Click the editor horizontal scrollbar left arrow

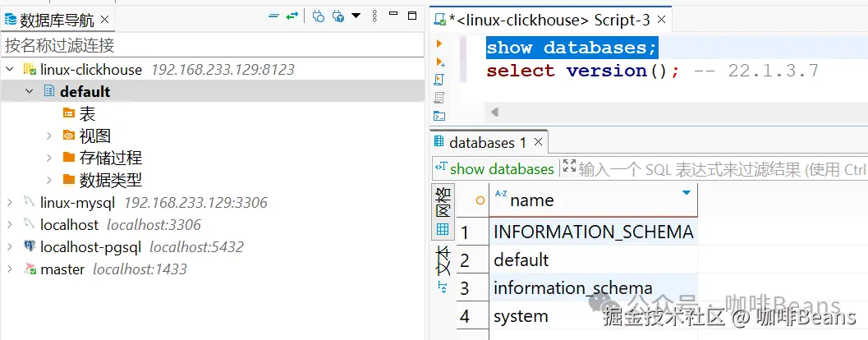tap(495, 113)
